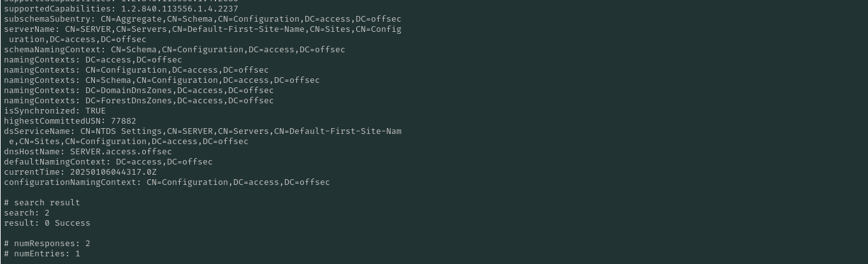Viewport: 868px width, 264px height.
Task: Click the namingContexts CN=Schema entry
Action: coord(161,80)
